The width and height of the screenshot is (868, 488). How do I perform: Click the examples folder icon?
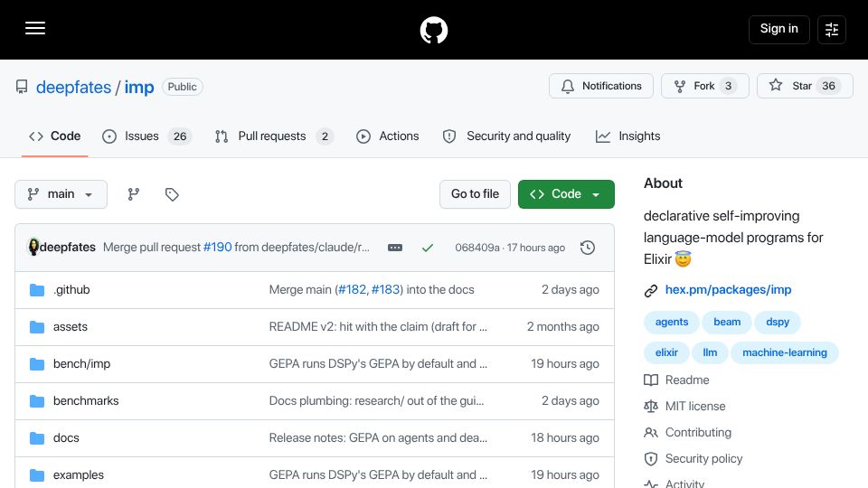tap(37, 475)
